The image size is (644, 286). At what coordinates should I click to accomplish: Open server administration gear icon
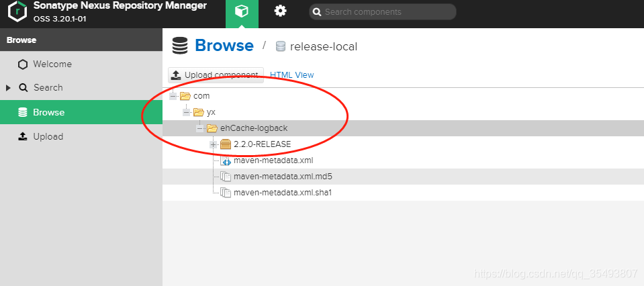coord(280,11)
